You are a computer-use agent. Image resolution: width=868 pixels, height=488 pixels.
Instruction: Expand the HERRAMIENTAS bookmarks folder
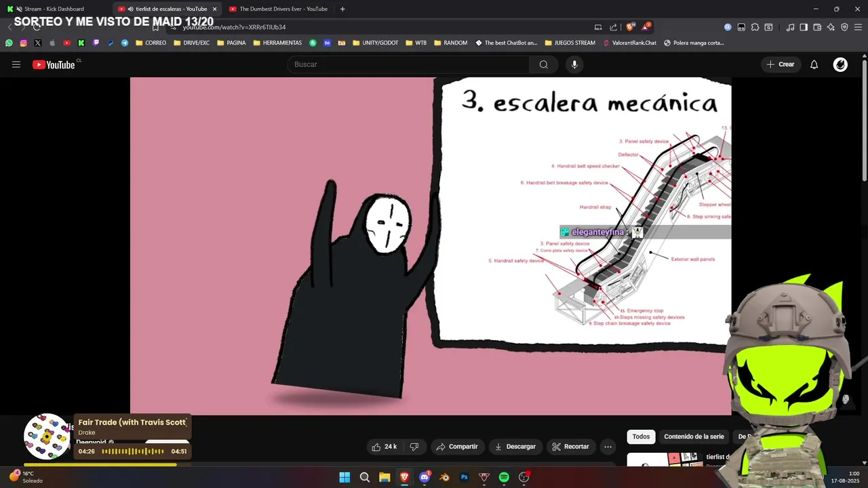(277, 43)
